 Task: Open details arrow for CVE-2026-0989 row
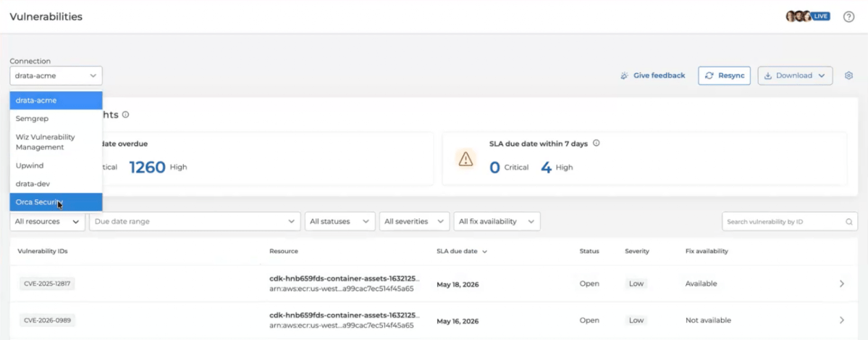[x=841, y=320]
